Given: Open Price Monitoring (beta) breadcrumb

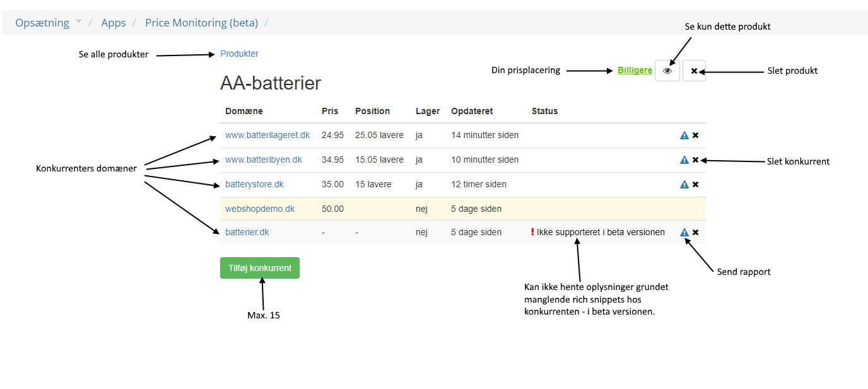Looking at the screenshot, I should pyautogui.click(x=202, y=23).
